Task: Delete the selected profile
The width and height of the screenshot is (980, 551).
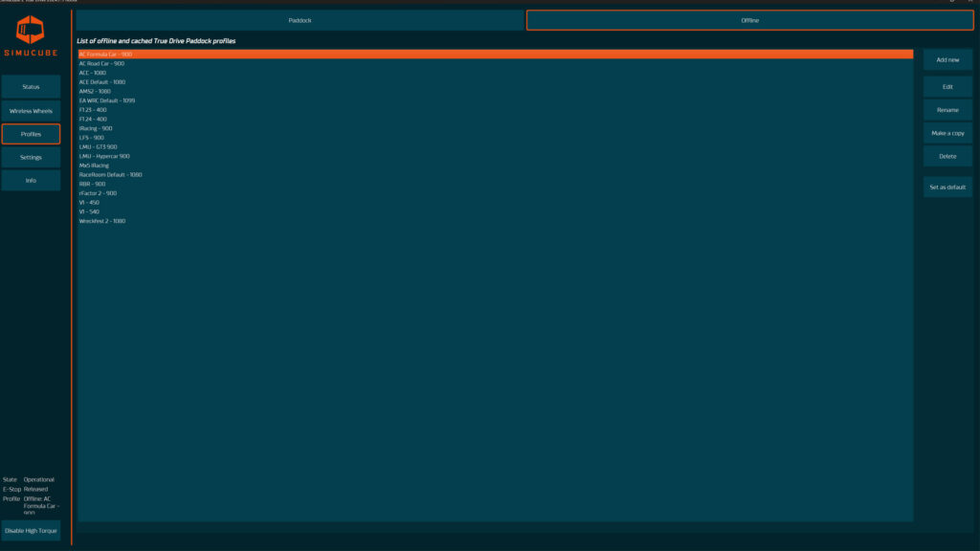Action: coord(947,156)
